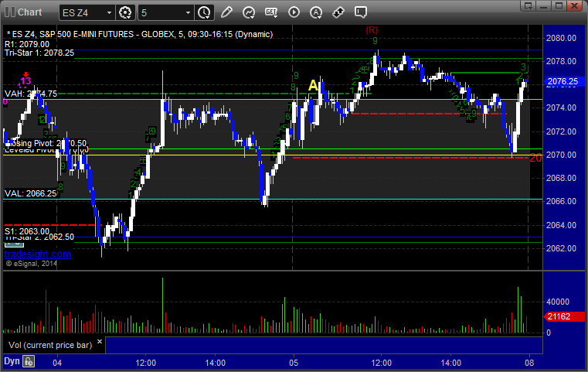Image resolution: width=588 pixels, height=372 pixels.
Task: Open the tradesight.com link
Action: point(37,254)
